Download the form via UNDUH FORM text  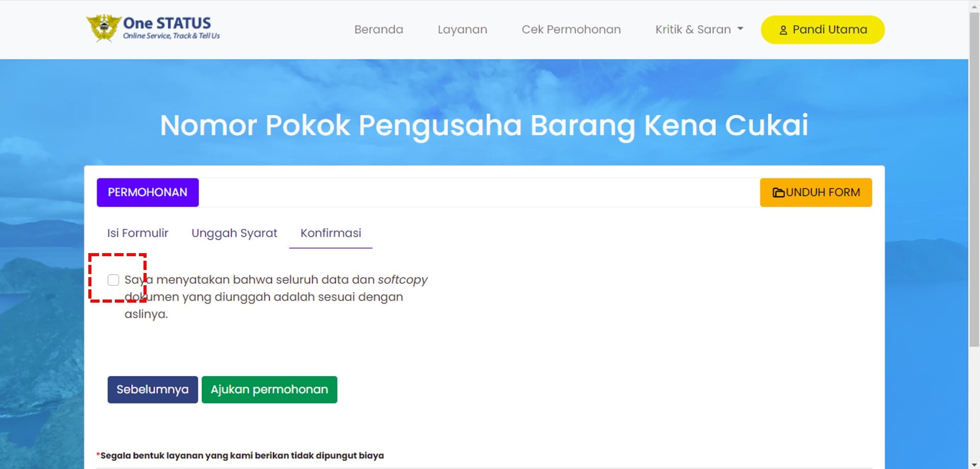[x=823, y=192]
